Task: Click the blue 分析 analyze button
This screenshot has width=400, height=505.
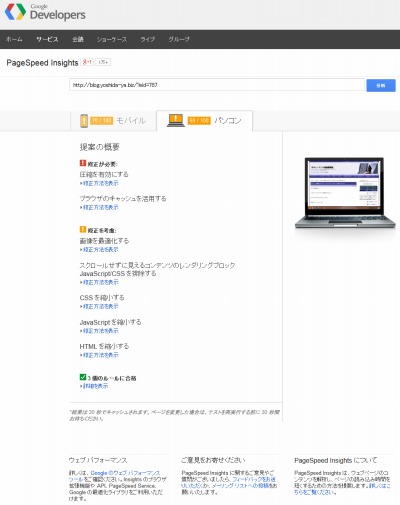Action: (x=381, y=85)
